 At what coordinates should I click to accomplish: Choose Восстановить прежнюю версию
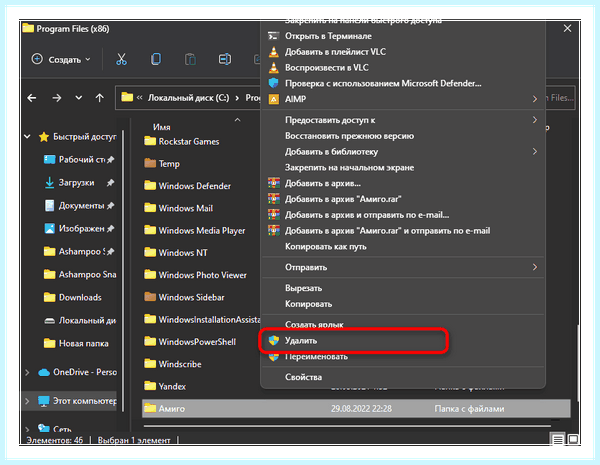[x=403, y=136]
